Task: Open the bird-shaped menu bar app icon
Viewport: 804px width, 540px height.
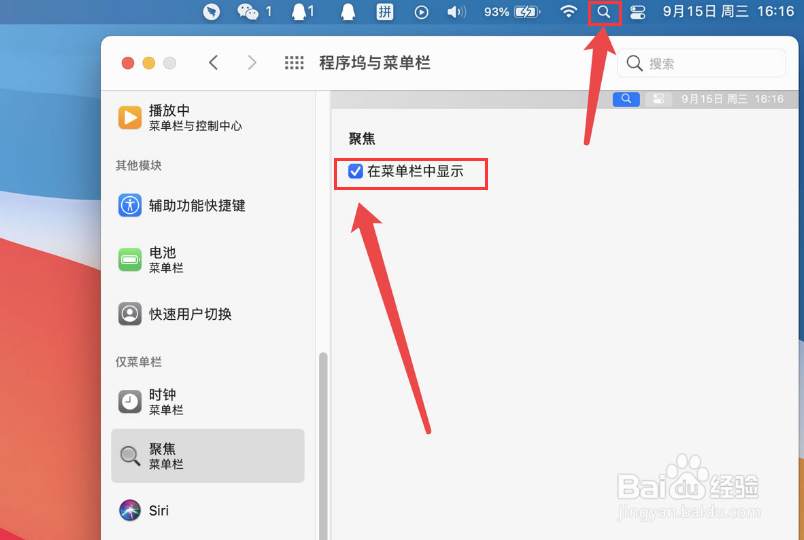Action: (x=211, y=12)
